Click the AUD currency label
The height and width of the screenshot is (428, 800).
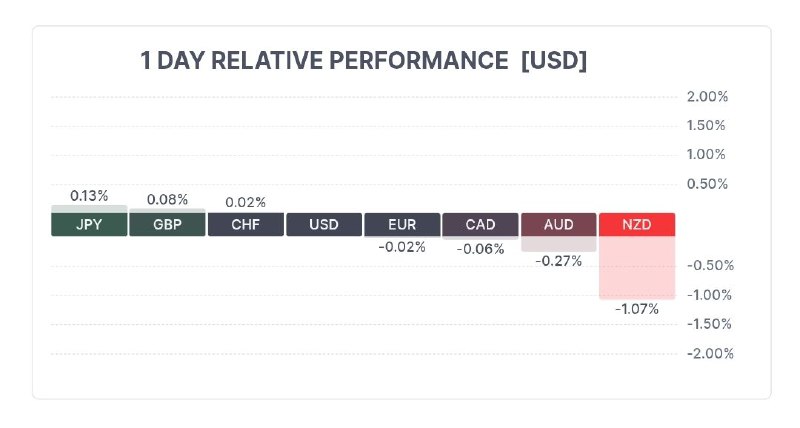tap(558, 224)
